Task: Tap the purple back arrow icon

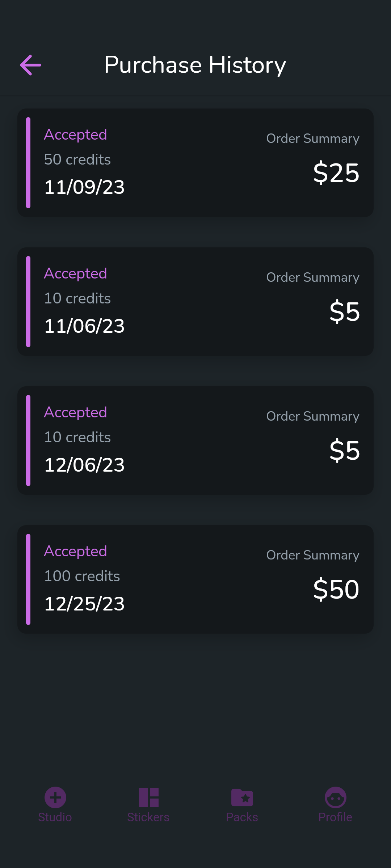Action: pyautogui.click(x=31, y=65)
